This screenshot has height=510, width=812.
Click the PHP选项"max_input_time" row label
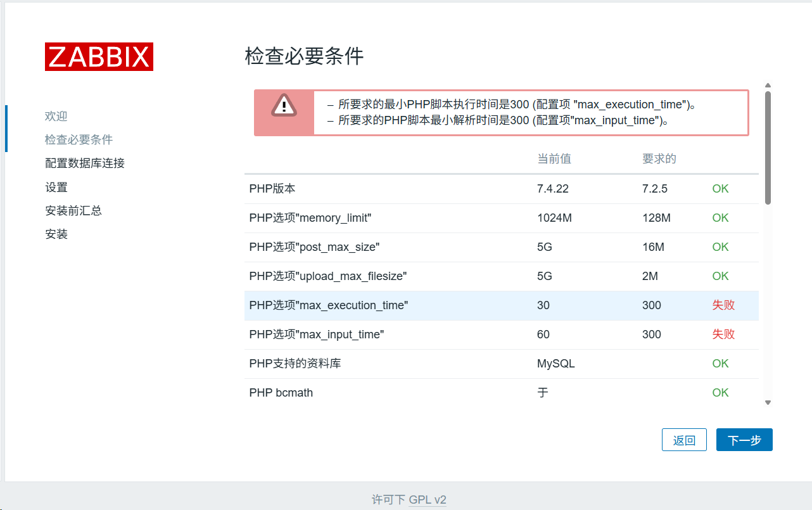pyautogui.click(x=317, y=335)
